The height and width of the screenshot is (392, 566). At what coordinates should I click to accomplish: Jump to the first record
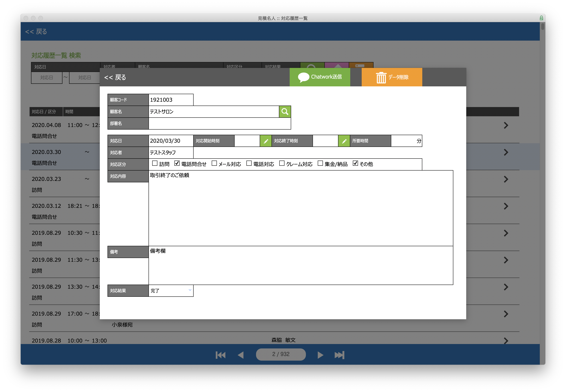pyautogui.click(x=220, y=355)
